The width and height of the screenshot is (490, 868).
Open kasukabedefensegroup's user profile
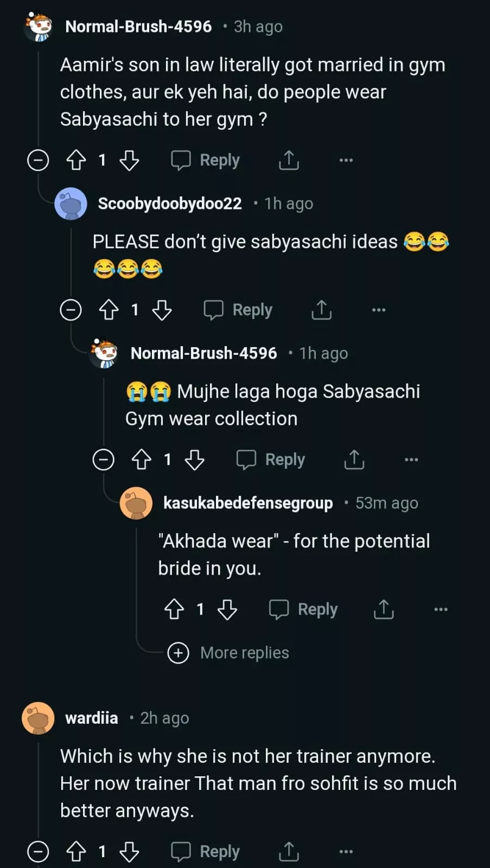(248, 503)
